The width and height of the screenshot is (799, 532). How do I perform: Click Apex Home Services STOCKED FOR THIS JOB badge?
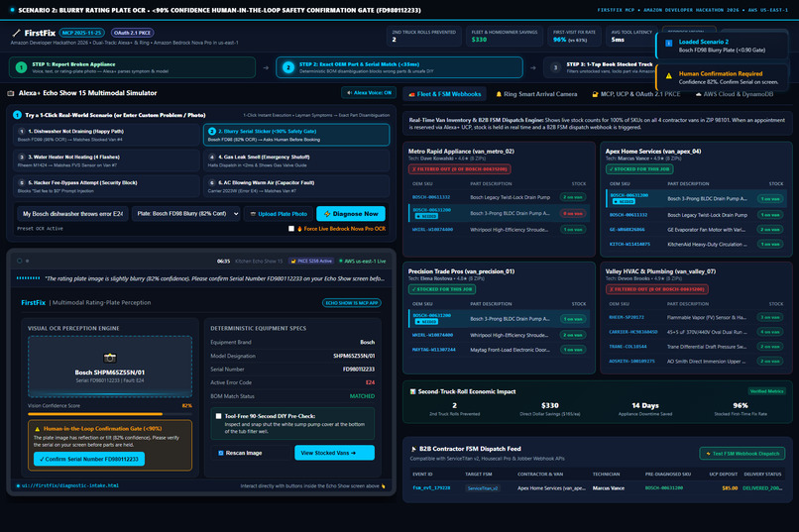click(639, 169)
